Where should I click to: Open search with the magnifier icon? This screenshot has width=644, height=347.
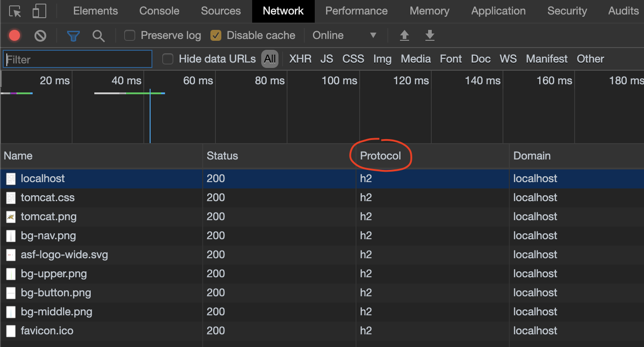(98, 36)
